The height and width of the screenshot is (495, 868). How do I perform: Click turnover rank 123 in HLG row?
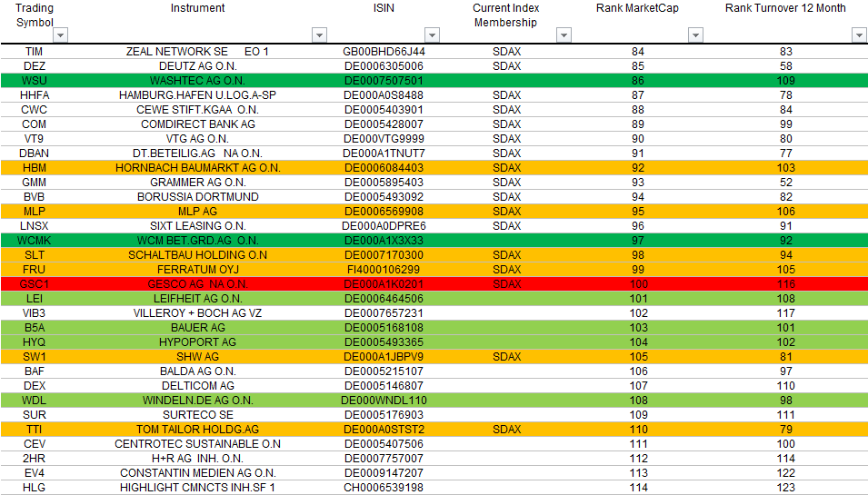pos(785,487)
